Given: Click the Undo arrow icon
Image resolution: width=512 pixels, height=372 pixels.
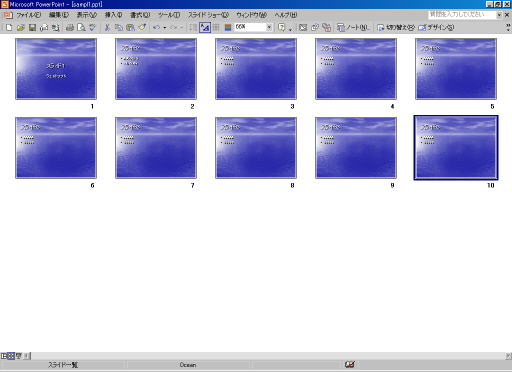Looking at the screenshot, I should [156, 27].
